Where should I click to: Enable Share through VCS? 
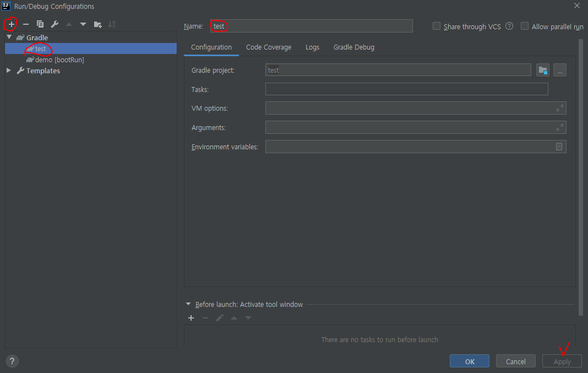point(437,26)
